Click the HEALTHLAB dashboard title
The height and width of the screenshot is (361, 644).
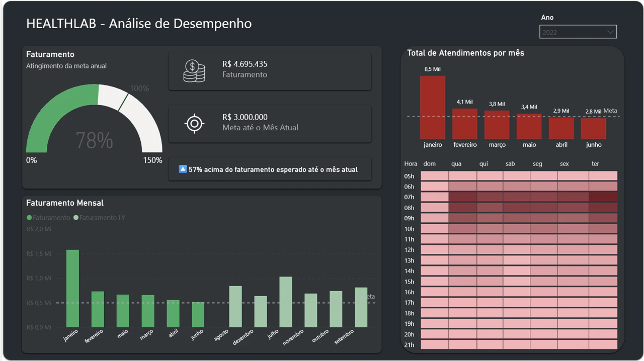(139, 23)
